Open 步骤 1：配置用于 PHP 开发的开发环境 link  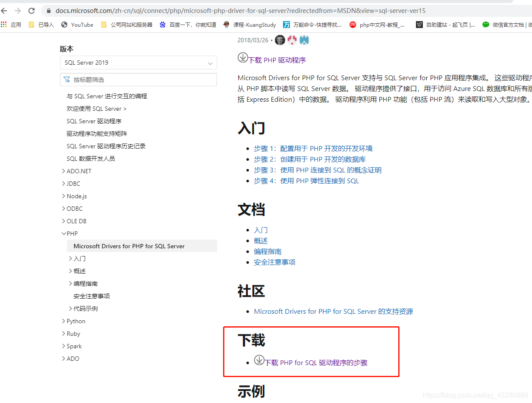313,148
